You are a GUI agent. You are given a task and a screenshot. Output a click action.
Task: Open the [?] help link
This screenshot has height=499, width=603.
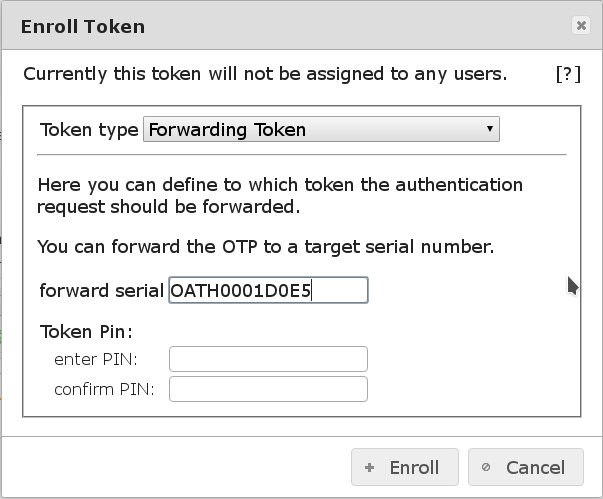tap(567, 74)
